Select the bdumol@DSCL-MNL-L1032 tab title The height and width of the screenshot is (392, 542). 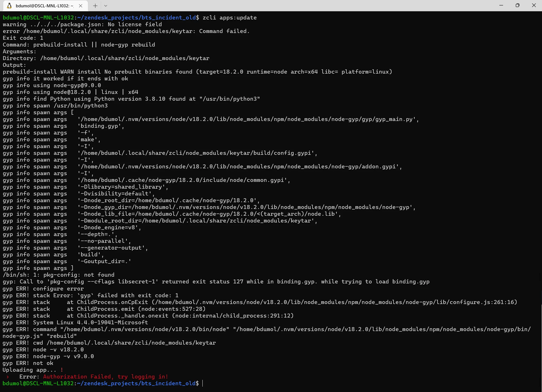pyautogui.click(x=44, y=6)
